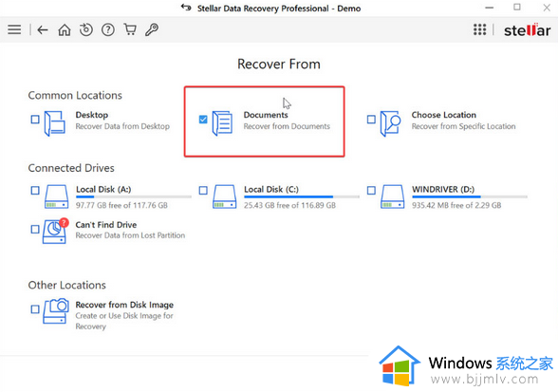This screenshot has width=558, height=392.
Task: Check the Local Disk (C:) checkbox
Action: coord(203,191)
